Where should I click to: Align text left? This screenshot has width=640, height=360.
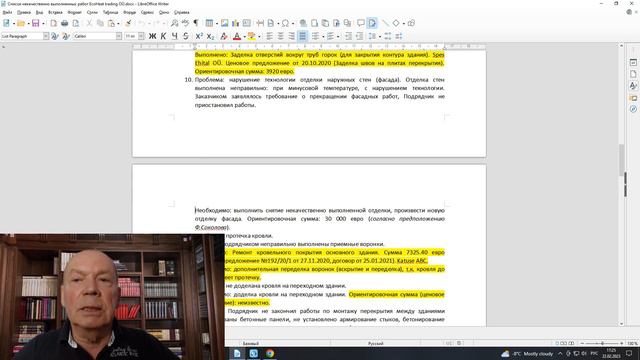point(269,36)
